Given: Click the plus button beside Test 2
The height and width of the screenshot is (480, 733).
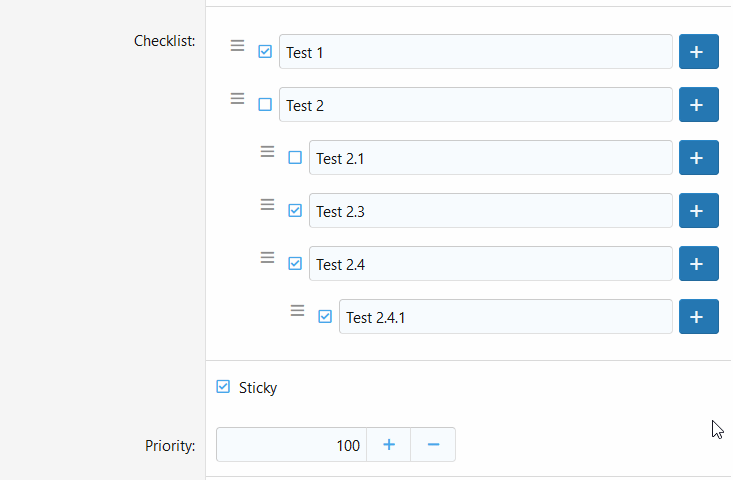Looking at the screenshot, I should coord(698,105).
